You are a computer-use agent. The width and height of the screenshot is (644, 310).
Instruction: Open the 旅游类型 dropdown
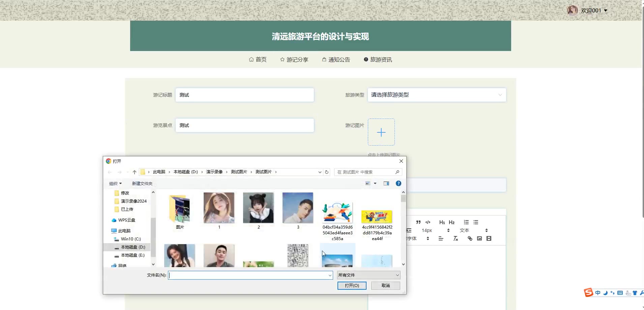437,95
